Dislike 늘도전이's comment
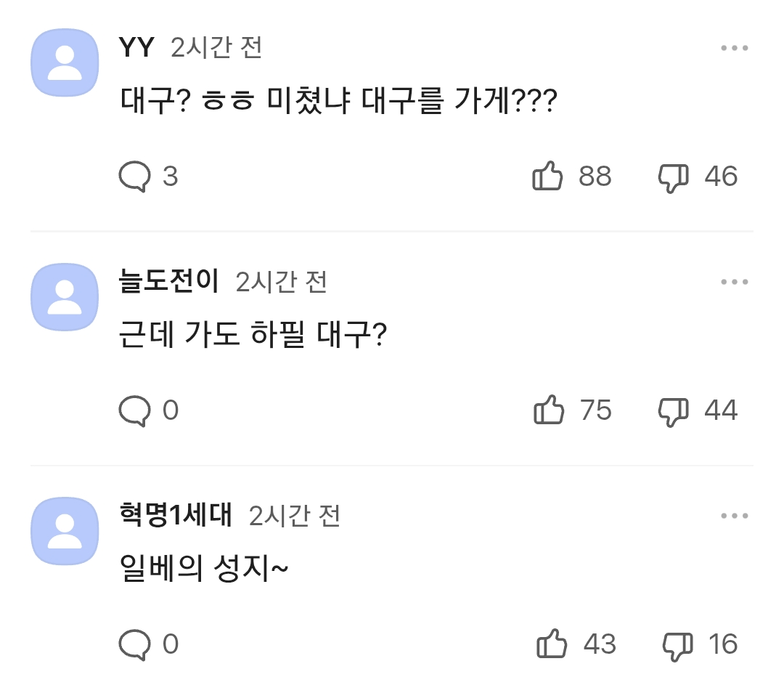This screenshot has height=693, width=784. 674,410
